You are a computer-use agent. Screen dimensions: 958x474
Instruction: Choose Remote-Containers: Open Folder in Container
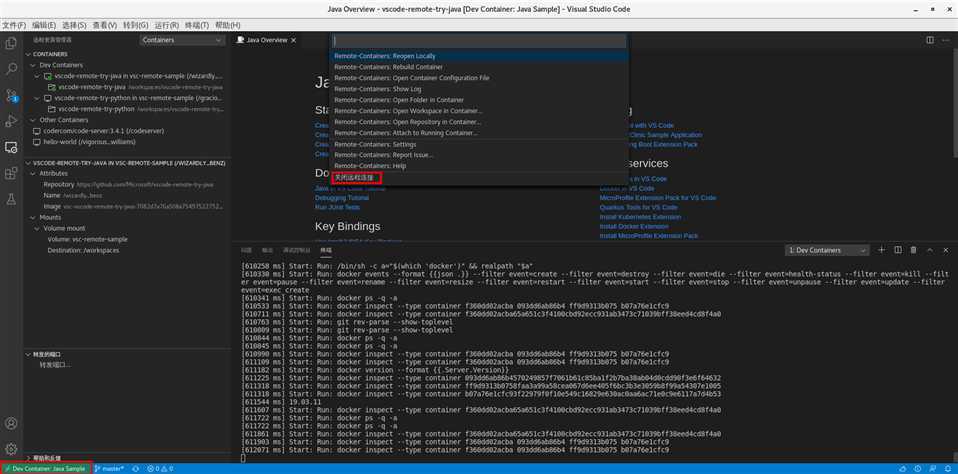pyautogui.click(x=480, y=100)
